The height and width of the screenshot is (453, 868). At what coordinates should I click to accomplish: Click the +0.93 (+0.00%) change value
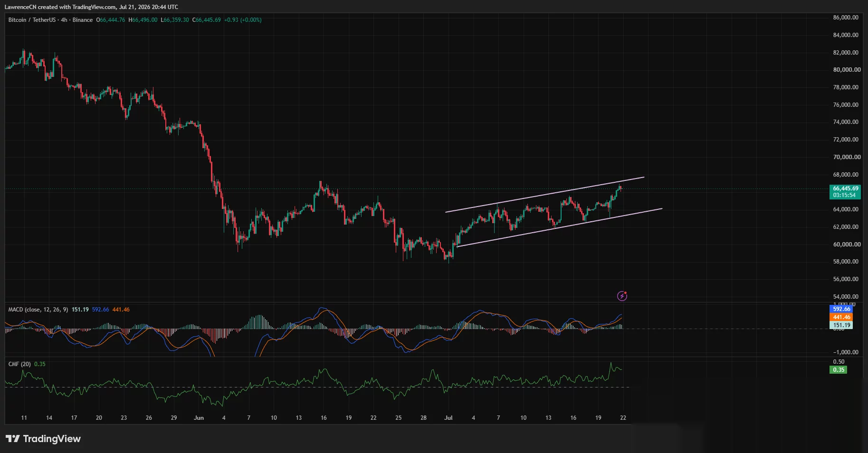(x=243, y=20)
